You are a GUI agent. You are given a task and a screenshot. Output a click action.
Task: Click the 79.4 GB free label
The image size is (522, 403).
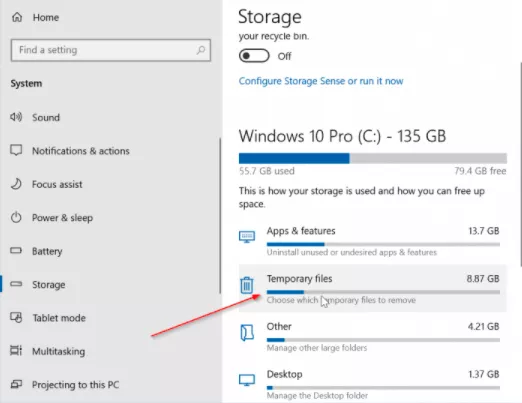(480, 171)
